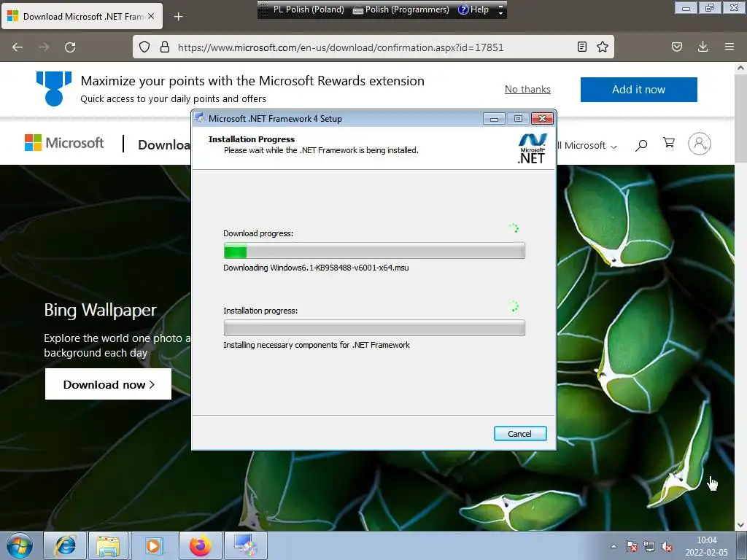Click the Installation progress bar

(374, 327)
